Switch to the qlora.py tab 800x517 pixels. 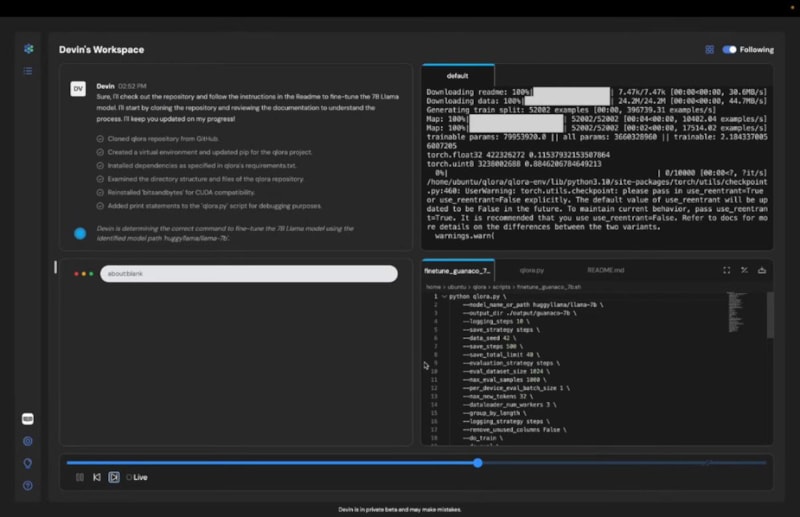pyautogui.click(x=531, y=270)
